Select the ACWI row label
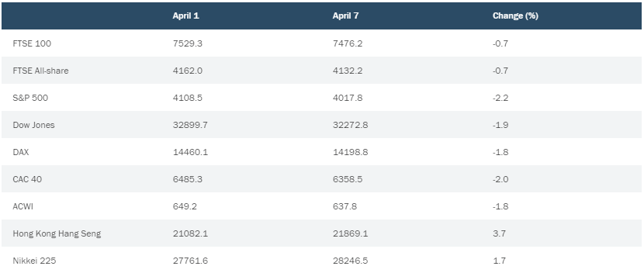 pos(23,206)
